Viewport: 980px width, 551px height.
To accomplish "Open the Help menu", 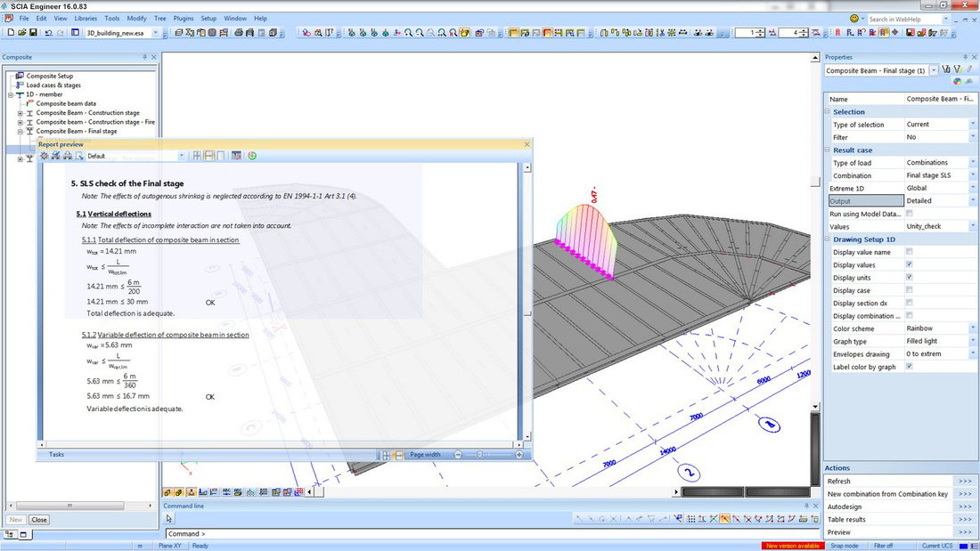I will click(x=261, y=19).
